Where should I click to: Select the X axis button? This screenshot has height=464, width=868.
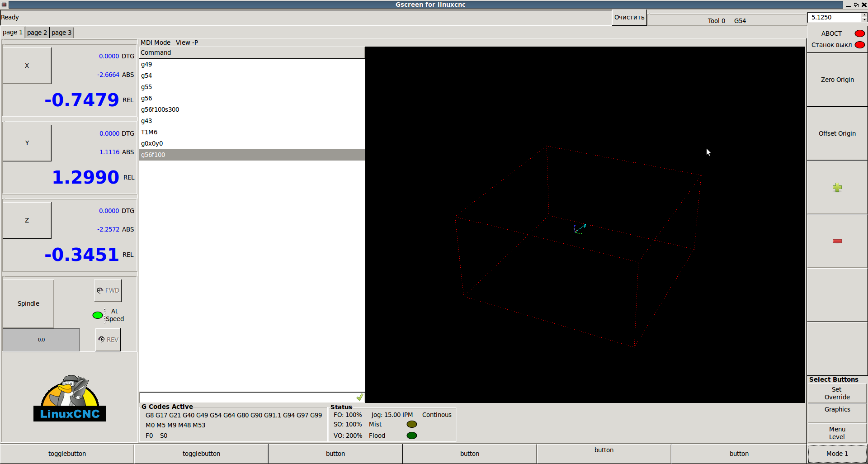27,66
